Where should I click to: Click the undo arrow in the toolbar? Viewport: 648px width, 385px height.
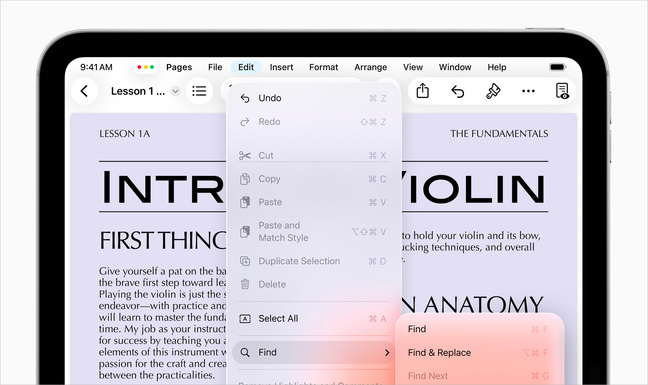tap(457, 91)
